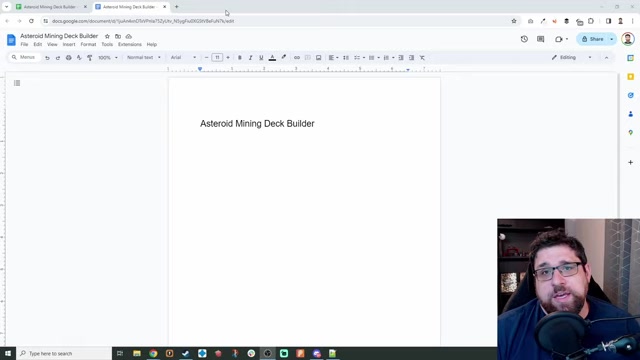Open the Google account avatar
This screenshot has width=640, height=360.
pyautogui.click(x=627, y=39)
